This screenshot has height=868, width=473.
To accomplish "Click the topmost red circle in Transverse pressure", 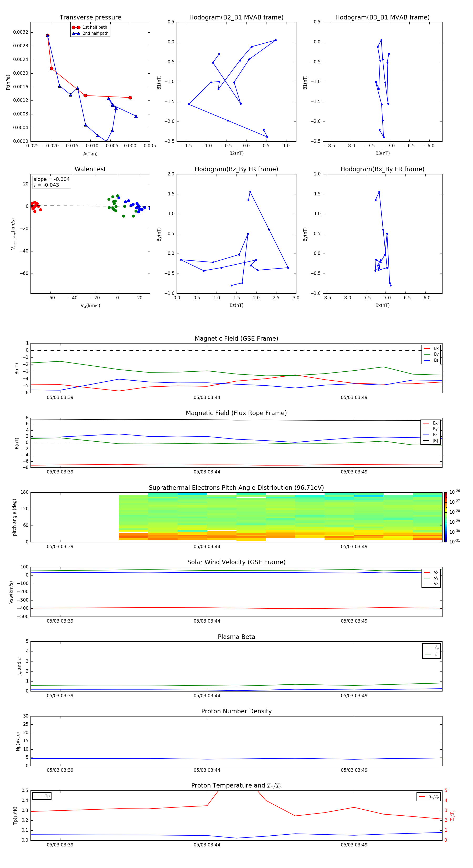I will pos(48,36).
